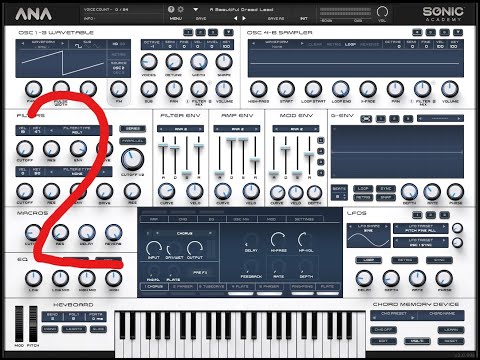Switch to the ARP tab
The image size is (480, 360).
coord(154,219)
